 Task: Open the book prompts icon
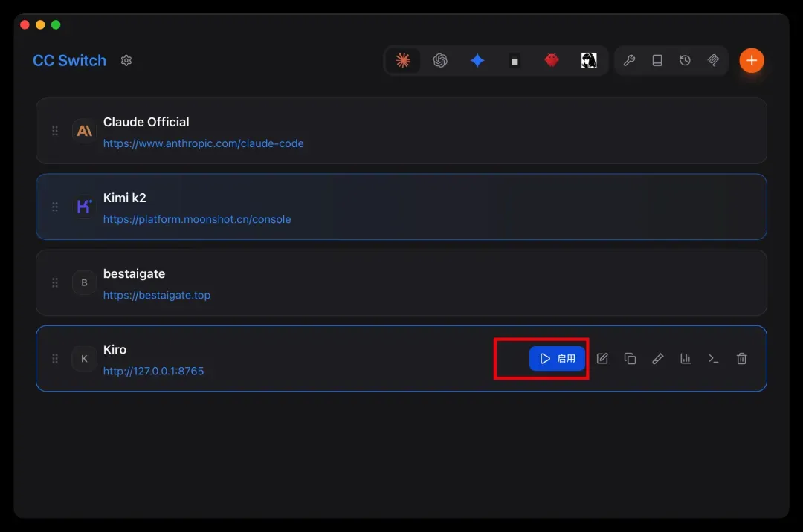(657, 60)
